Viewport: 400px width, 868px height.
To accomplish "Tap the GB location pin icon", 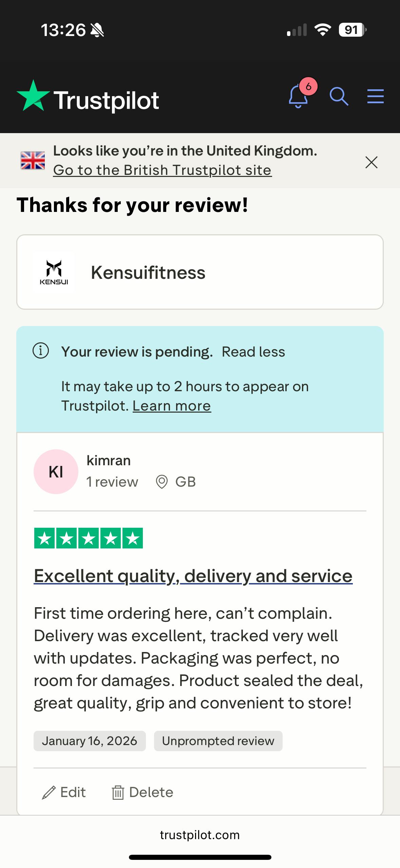I will [x=161, y=482].
